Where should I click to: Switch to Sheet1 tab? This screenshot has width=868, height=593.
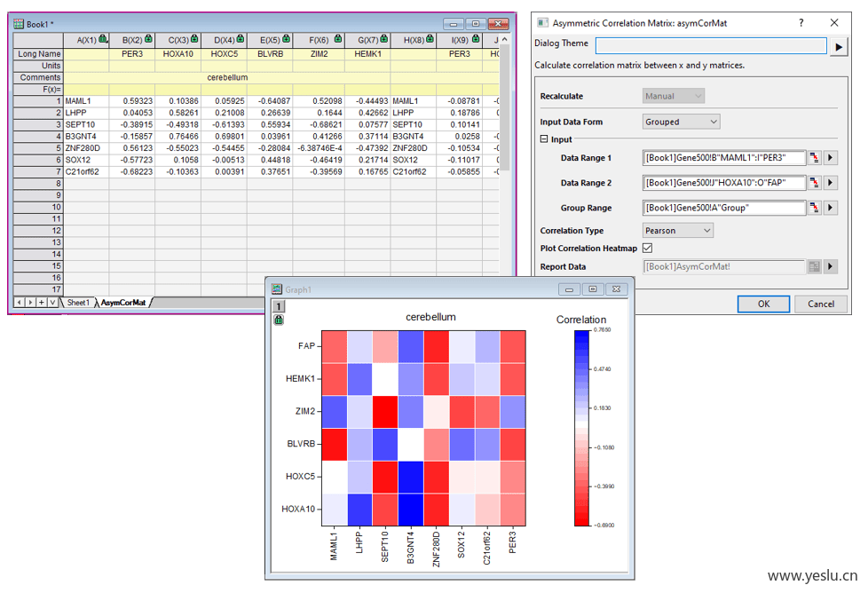(x=77, y=303)
